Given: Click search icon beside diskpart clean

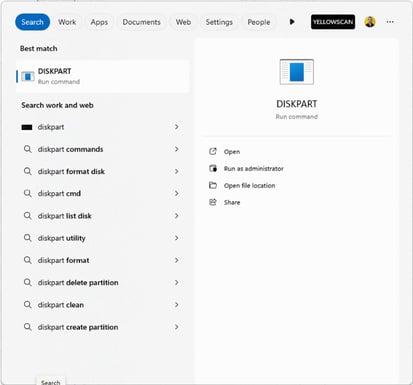Looking at the screenshot, I should click(28, 305).
